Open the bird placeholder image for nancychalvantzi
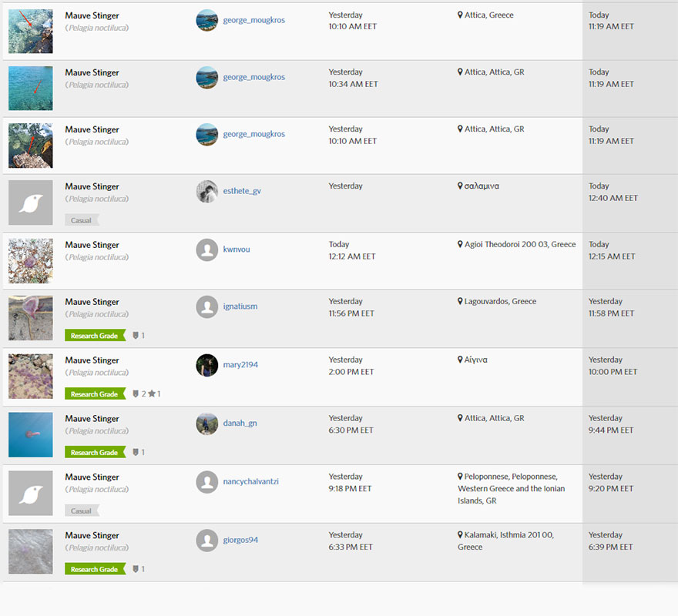Screen dimensions: 678x616 (31, 493)
